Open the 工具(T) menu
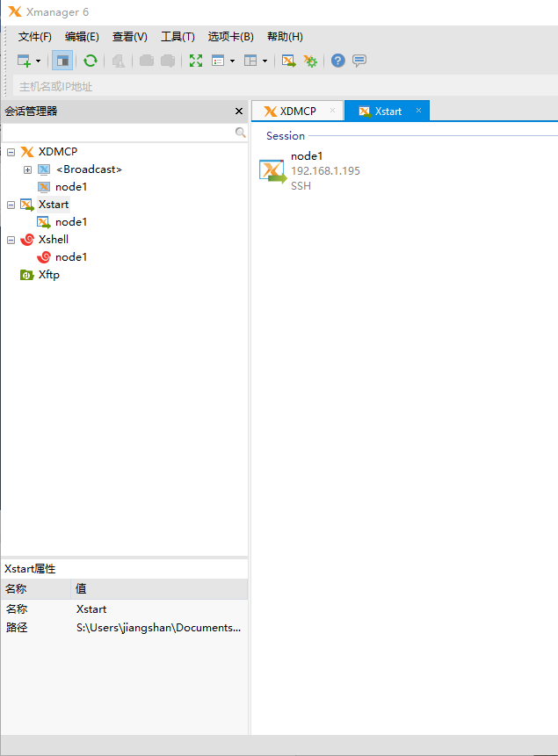Viewport: 558px width, 756px height. click(x=178, y=37)
